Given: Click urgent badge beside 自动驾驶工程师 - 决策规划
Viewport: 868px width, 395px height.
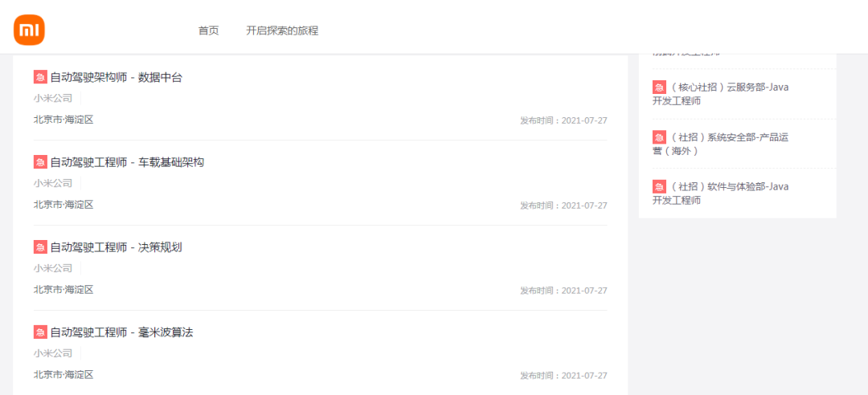Looking at the screenshot, I should [x=40, y=247].
